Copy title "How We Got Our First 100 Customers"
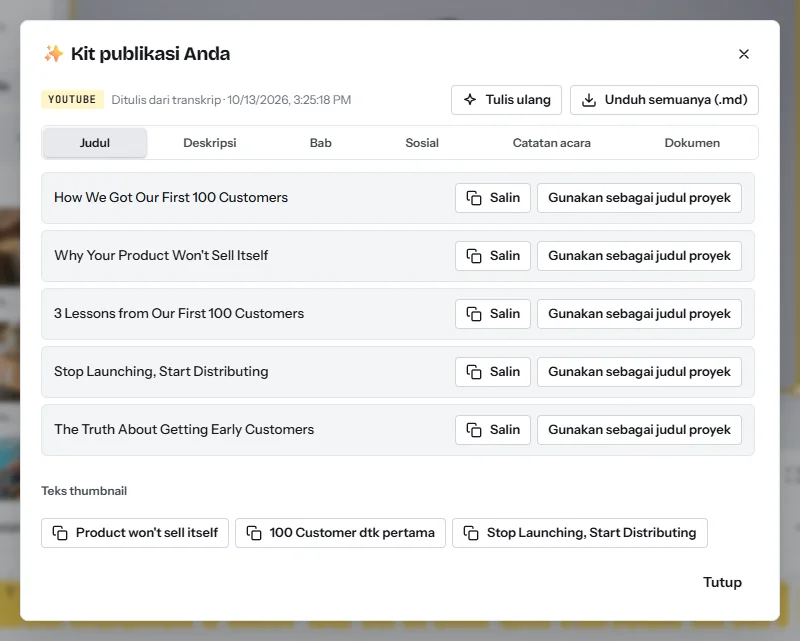Image resolution: width=800 pixels, height=641 pixels. click(493, 198)
